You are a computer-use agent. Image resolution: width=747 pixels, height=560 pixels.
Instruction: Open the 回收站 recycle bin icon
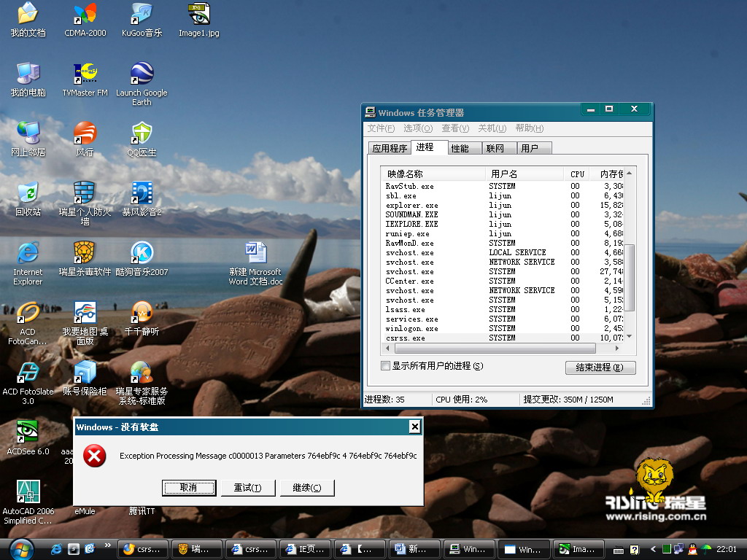click(x=28, y=193)
